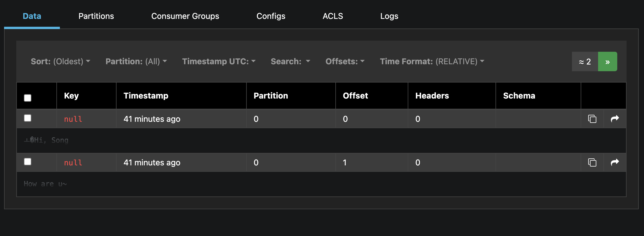Open the Offsets filter dropdown

click(x=345, y=61)
